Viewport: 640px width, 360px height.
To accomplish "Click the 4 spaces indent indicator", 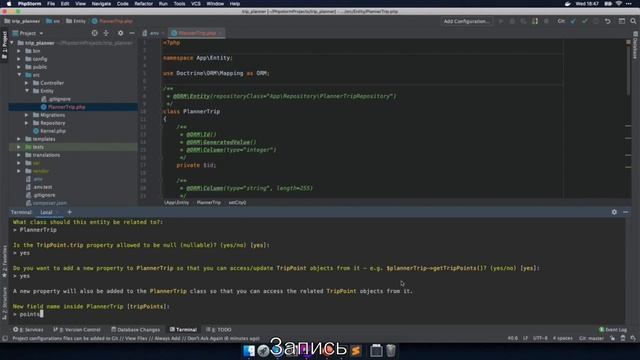I will coord(563,338).
